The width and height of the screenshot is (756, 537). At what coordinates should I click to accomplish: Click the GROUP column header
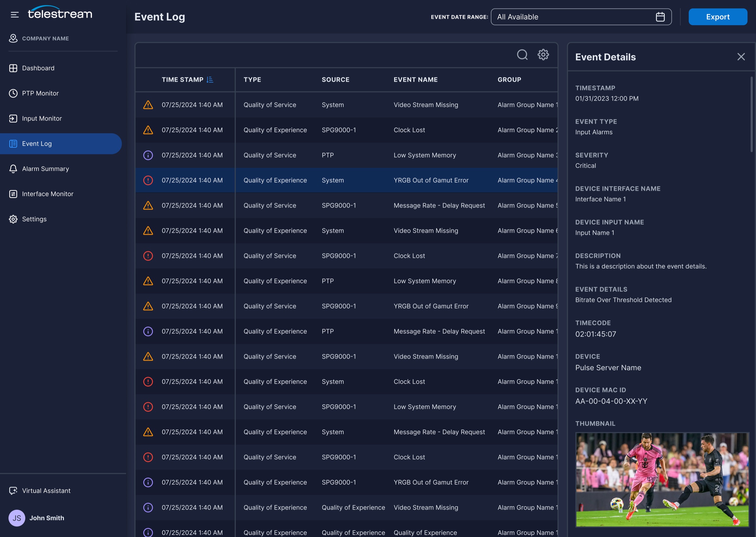pos(509,80)
